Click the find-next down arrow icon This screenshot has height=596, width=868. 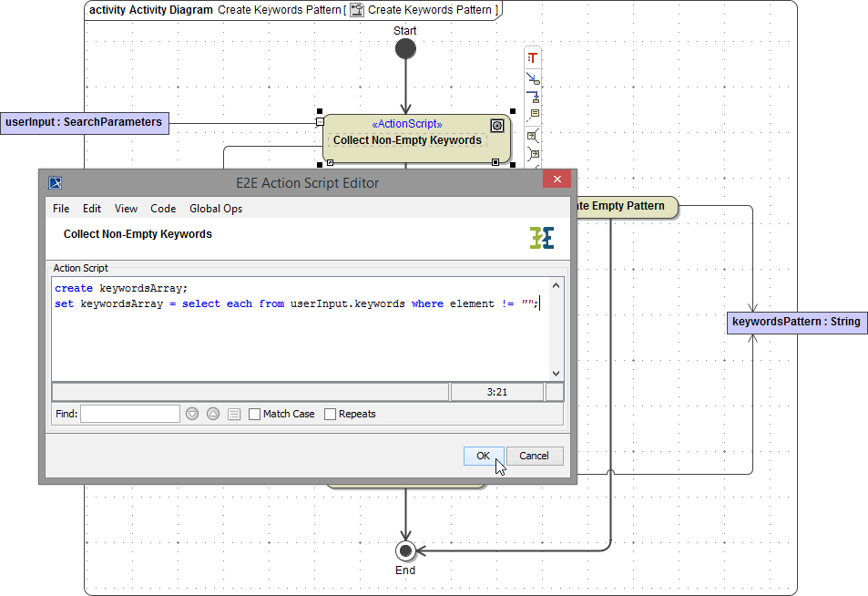(191, 413)
